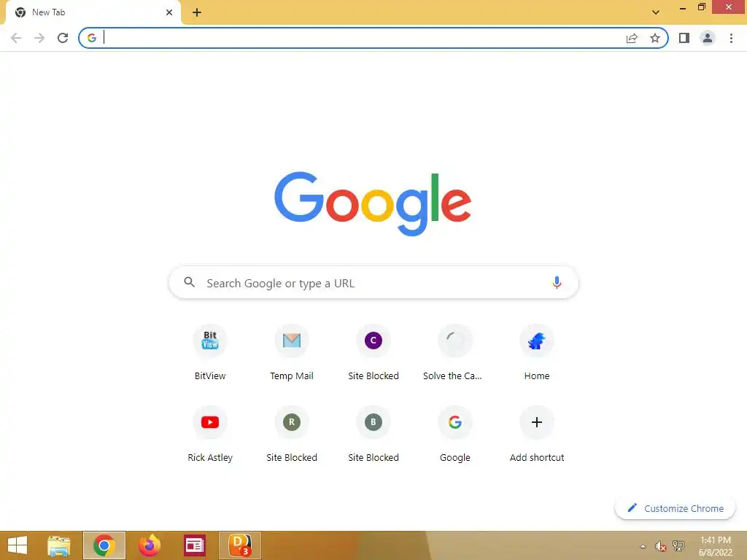The width and height of the screenshot is (747, 560).
Task: Open Chrome's three-dot menu
Action: [x=731, y=38]
